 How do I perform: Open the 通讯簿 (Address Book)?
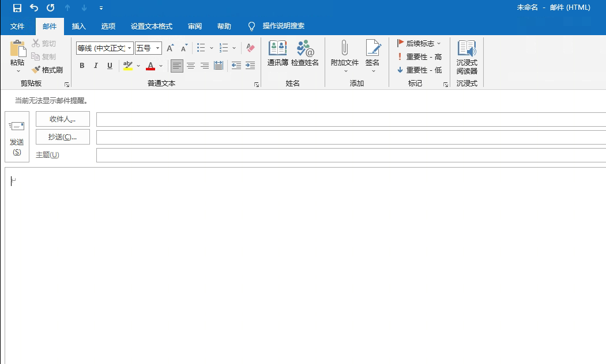(x=277, y=55)
